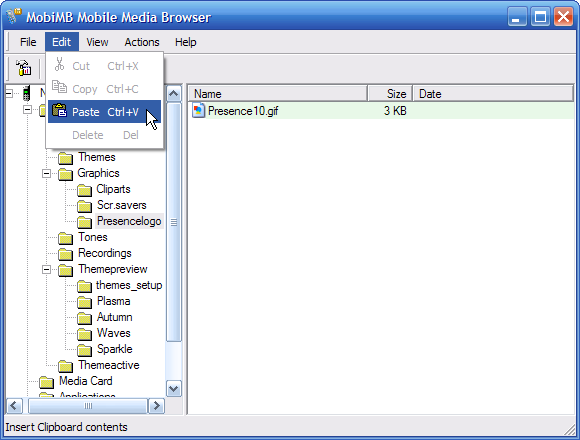
Task: Open the Help menu
Action: 186,42
